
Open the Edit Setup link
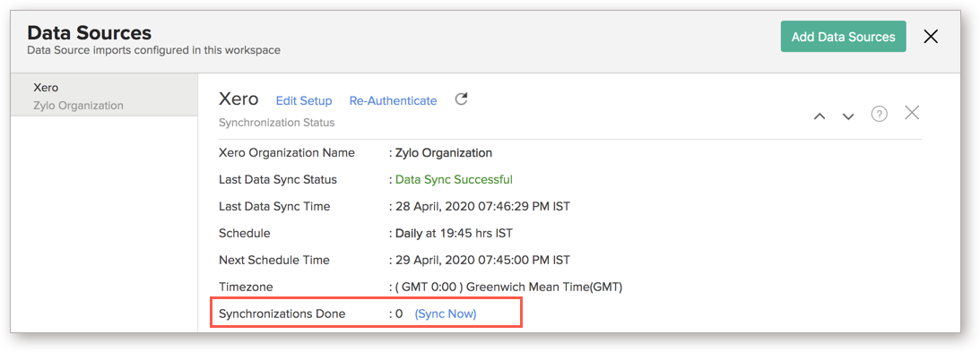(304, 101)
